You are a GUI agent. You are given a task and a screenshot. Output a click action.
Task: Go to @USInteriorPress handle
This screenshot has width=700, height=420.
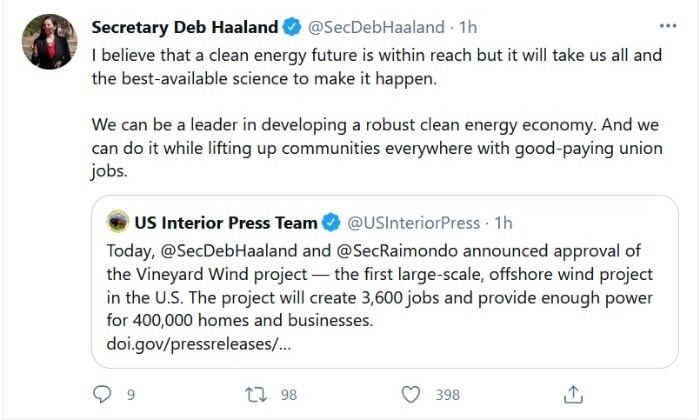pos(413,222)
